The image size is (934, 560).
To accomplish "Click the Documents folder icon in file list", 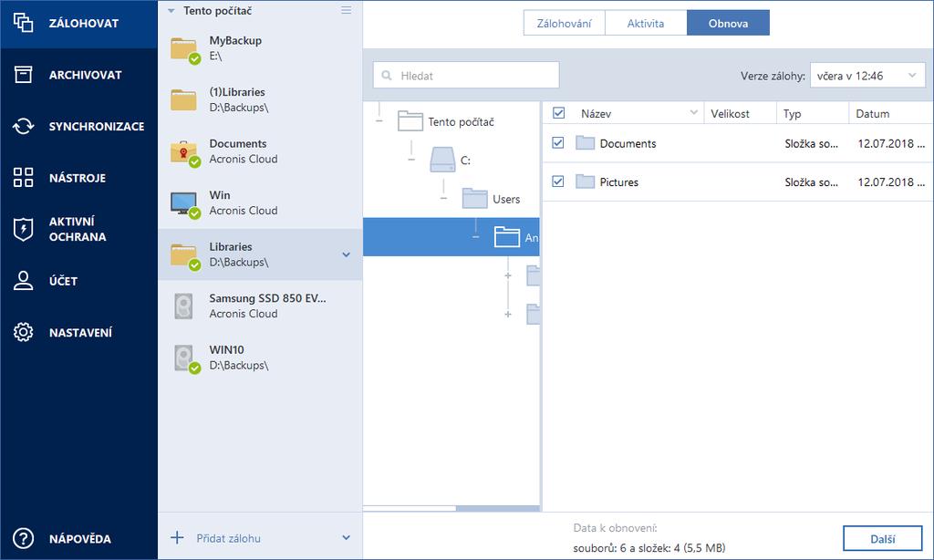I will coord(585,143).
